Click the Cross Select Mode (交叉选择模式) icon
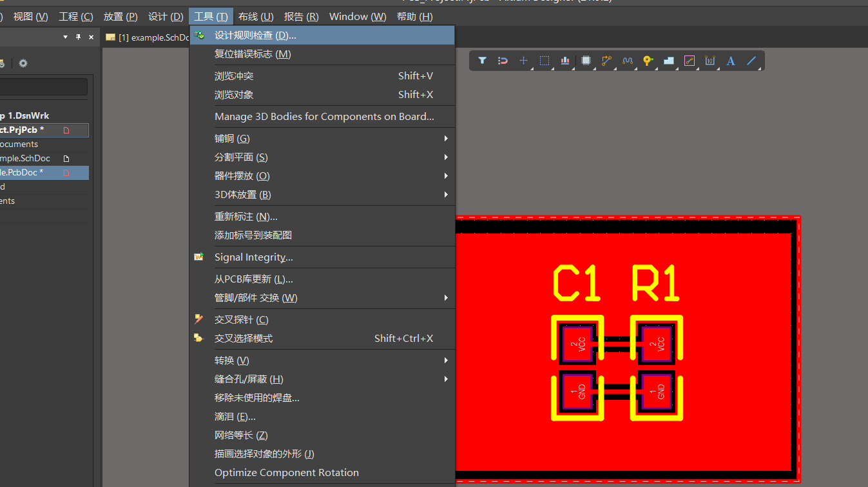The width and height of the screenshot is (868, 487). click(x=199, y=338)
